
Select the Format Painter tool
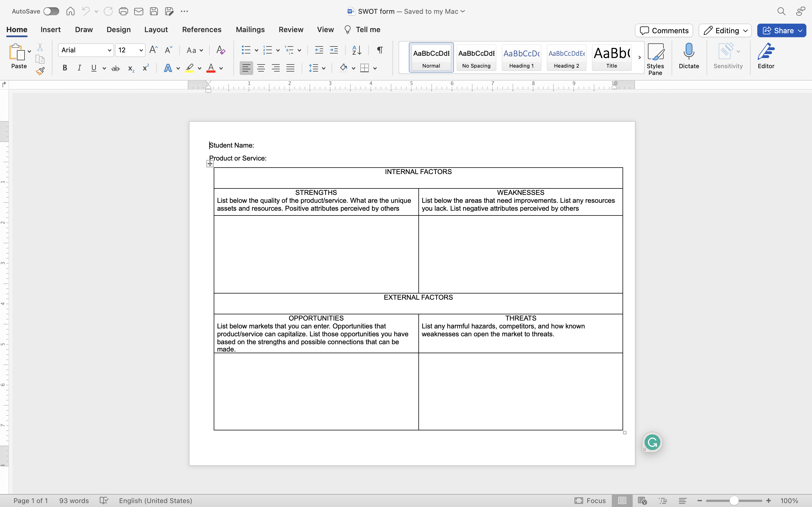click(x=40, y=71)
